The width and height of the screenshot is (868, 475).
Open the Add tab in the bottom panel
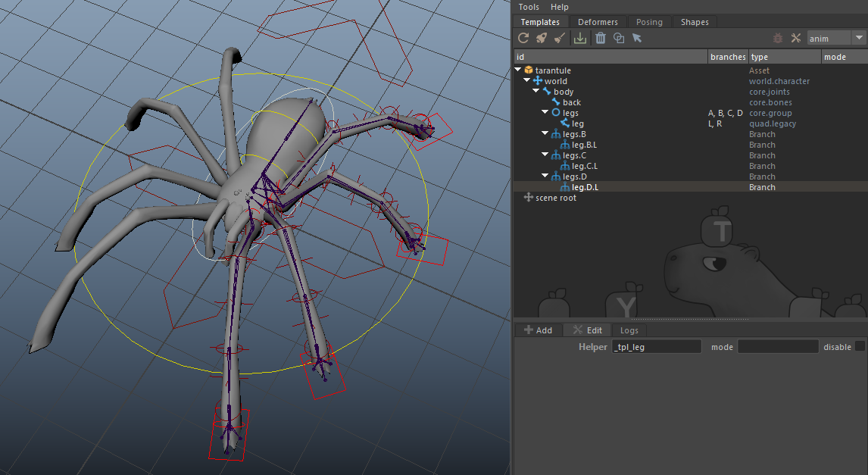pos(538,330)
